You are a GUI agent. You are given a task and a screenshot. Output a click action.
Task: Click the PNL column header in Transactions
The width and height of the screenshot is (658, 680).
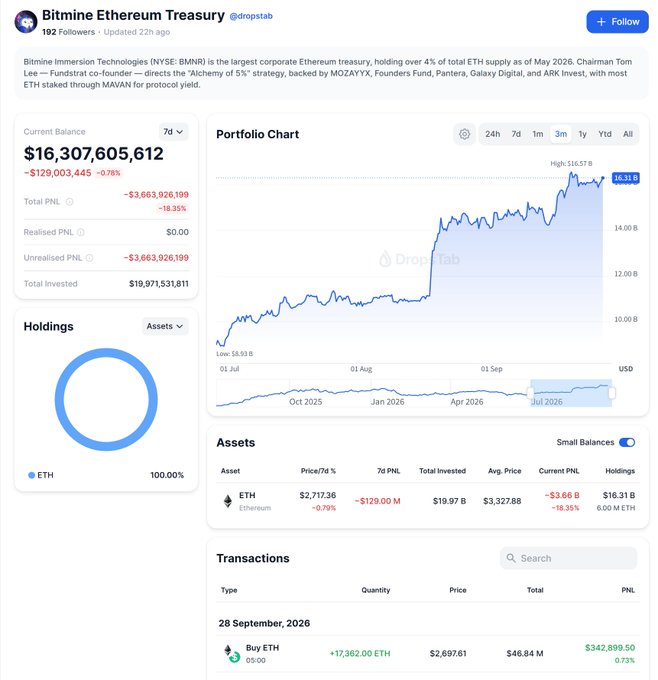pyautogui.click(x=628, y=590)
